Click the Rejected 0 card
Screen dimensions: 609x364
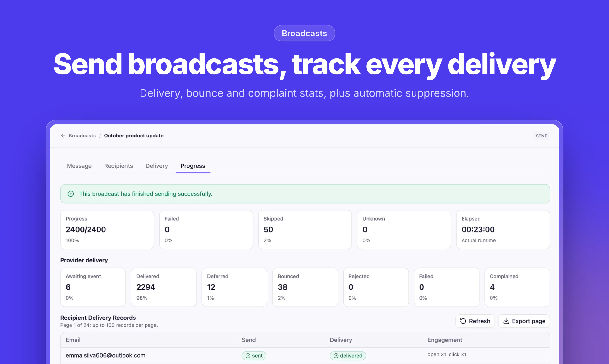pos(376,287)
